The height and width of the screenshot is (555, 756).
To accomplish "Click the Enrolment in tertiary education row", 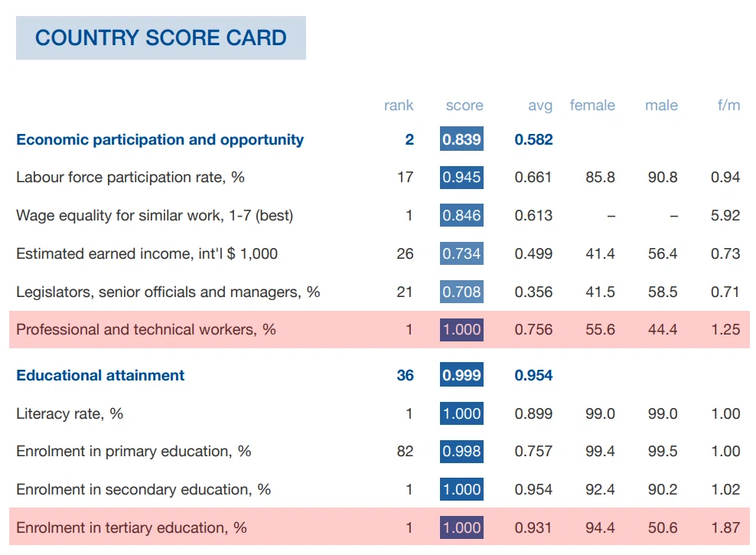I will tap(380, 527).
